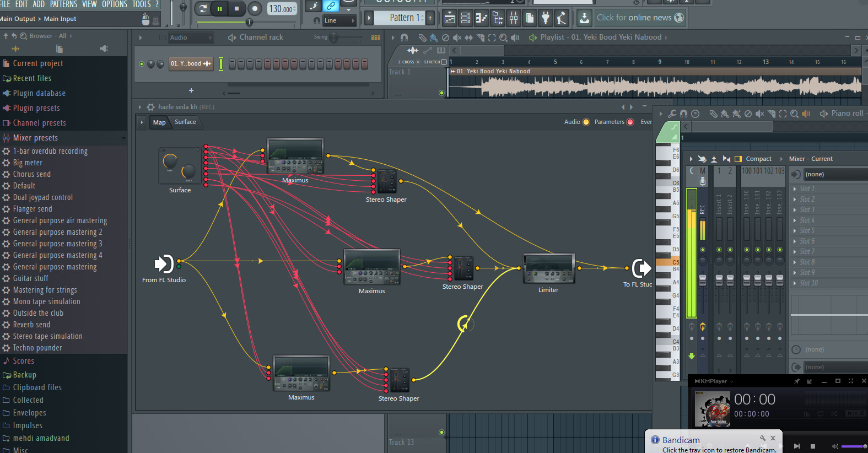Select the Z-CROSS radio option

pyautogui.click(x=418, y=62)
